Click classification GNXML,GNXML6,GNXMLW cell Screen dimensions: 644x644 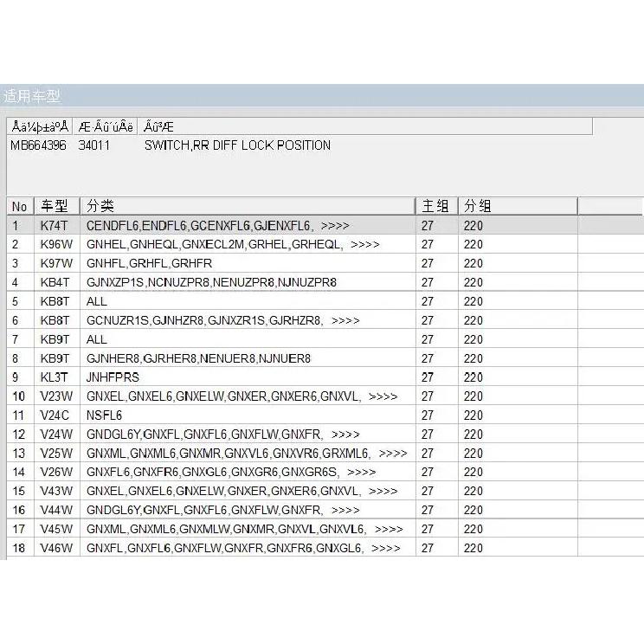tap(248, 529)
